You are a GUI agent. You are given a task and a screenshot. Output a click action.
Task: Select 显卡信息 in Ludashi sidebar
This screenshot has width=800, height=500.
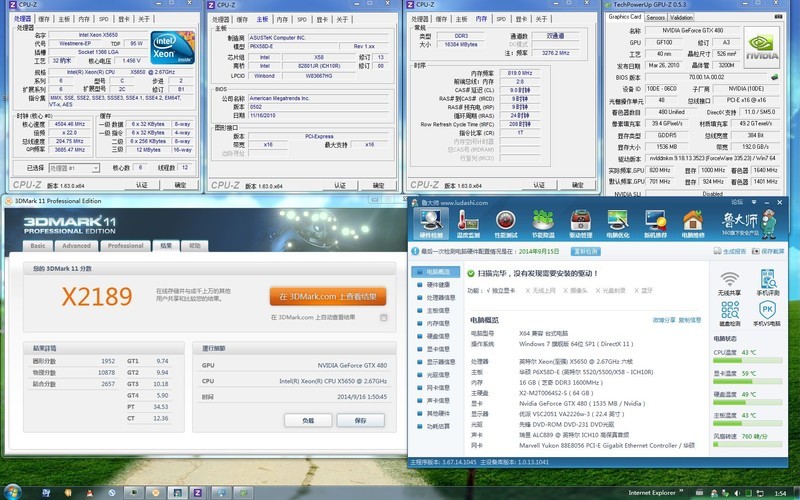[x=436, y=349]
